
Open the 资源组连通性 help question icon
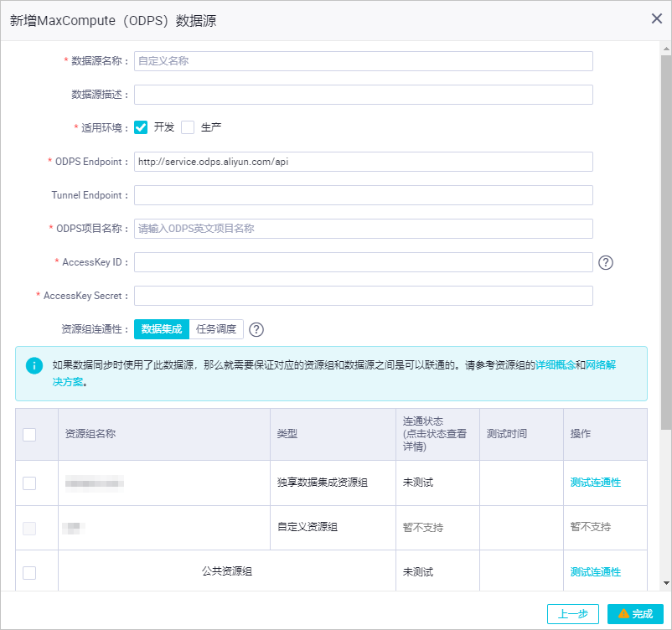tap(256, 329)
